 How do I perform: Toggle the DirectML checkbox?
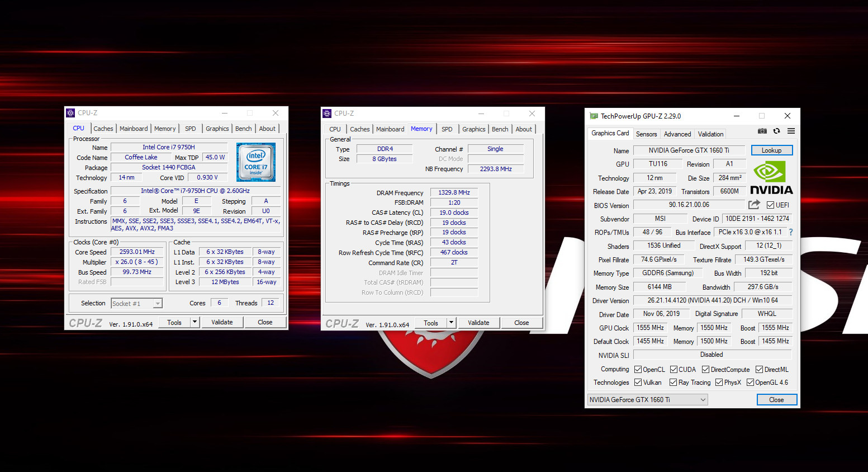pyautogui.click(x=760, y=370)
